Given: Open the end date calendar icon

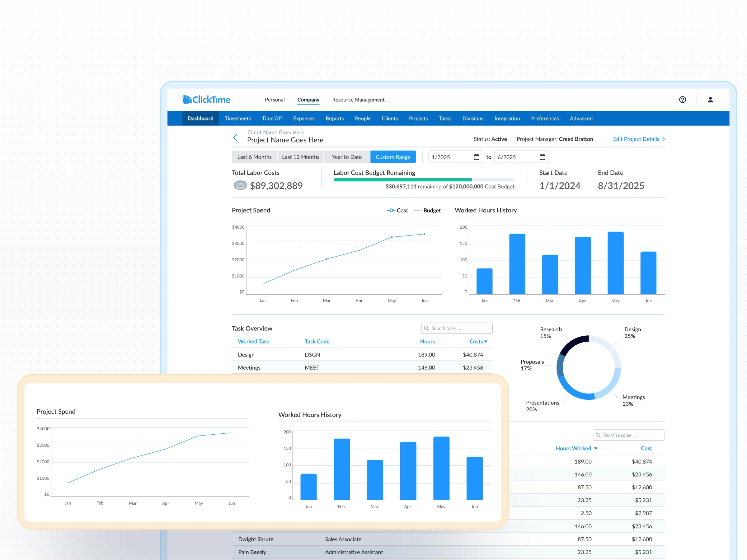Looking at the screenshot, I should click(542, 157).
